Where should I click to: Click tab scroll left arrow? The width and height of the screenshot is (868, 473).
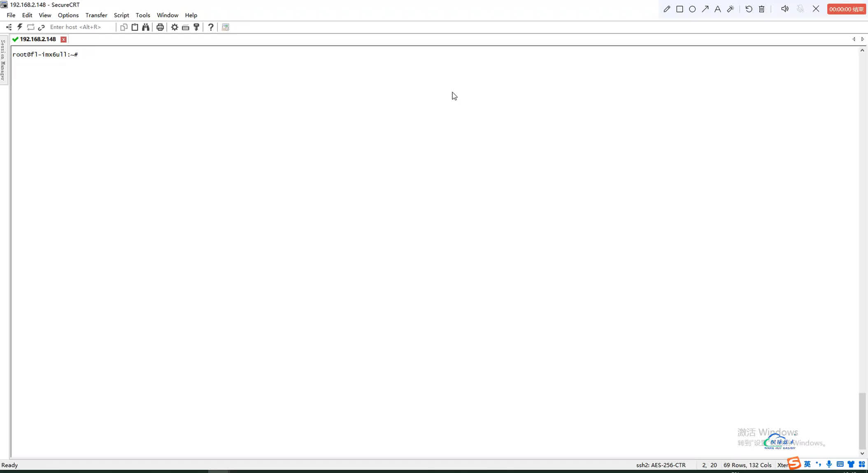854,39
